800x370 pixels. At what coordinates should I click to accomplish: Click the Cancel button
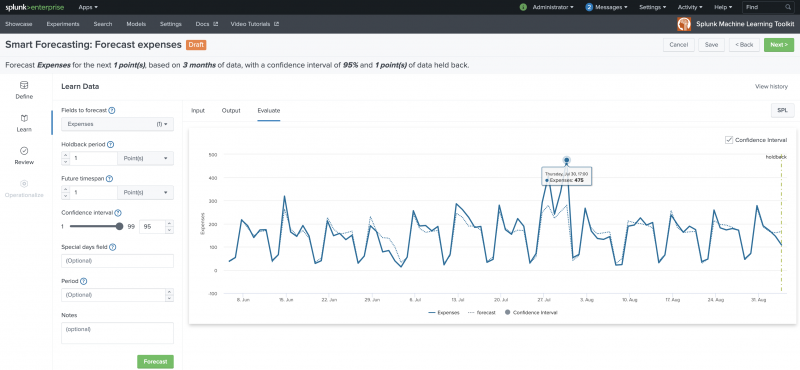click(x=679, y=45)
